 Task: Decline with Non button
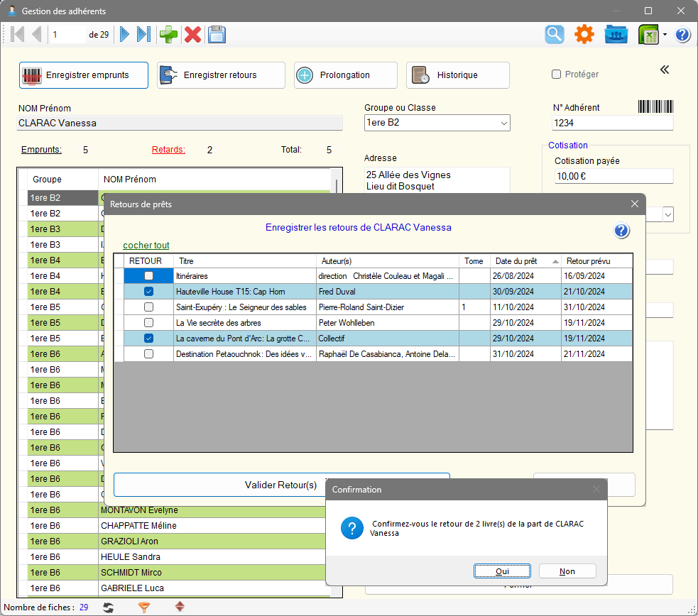coord(567,571)
